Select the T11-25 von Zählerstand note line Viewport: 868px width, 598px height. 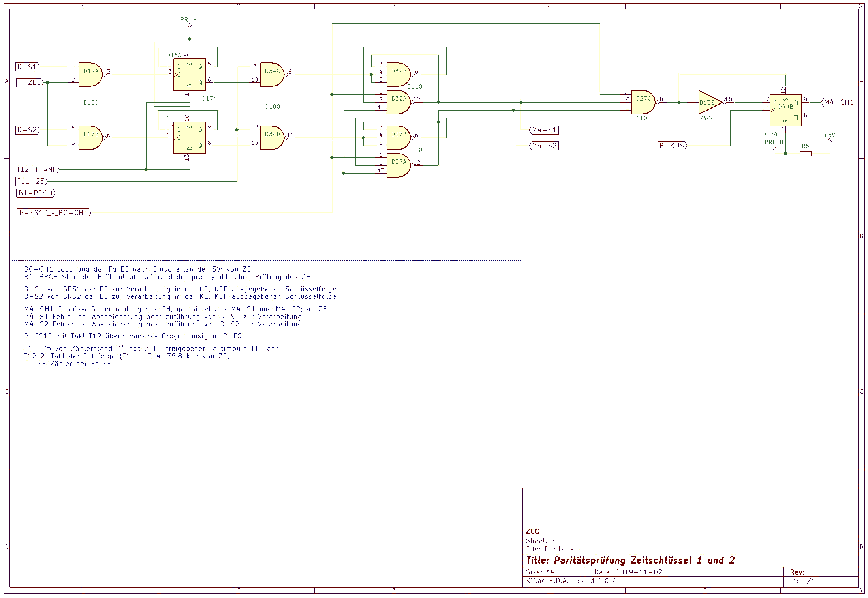(157, 348)
